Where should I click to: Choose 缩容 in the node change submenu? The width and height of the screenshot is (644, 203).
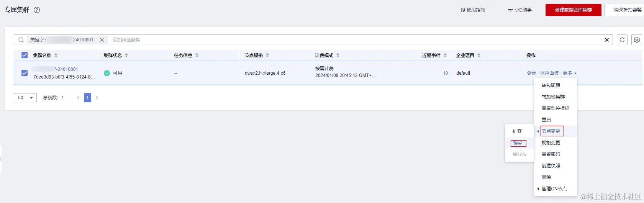517,143
